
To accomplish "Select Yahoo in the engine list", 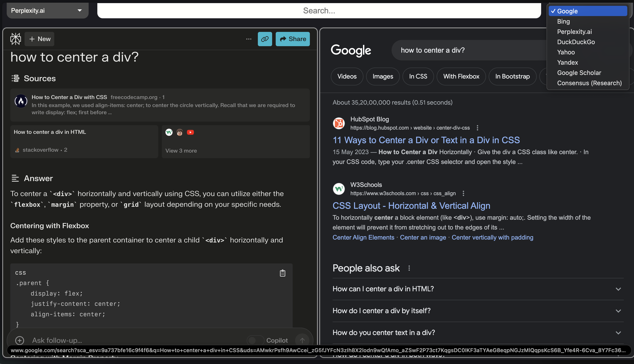I will coord(588,52).
